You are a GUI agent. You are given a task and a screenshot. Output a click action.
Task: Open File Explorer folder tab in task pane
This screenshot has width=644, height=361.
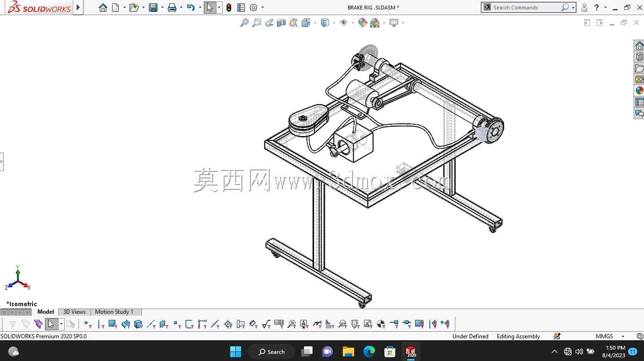coord(639,68)
